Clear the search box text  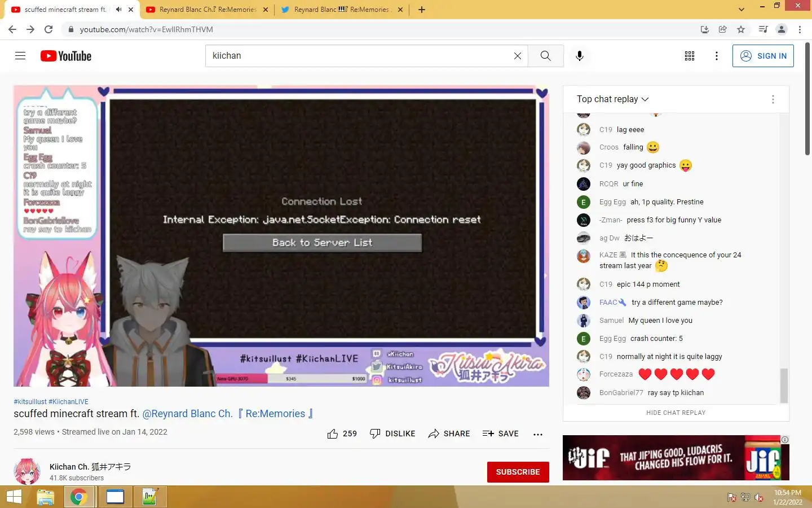coord(517,56)
